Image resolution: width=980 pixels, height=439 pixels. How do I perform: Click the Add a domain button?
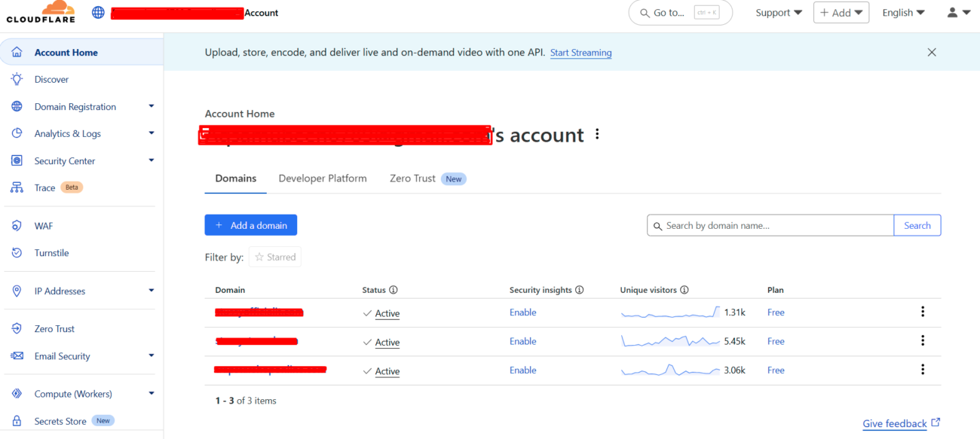click(251, 225)
